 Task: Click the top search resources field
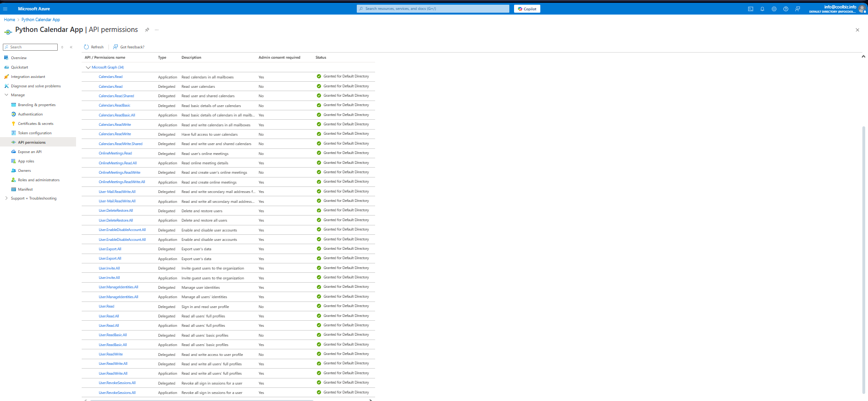point(433,9)
